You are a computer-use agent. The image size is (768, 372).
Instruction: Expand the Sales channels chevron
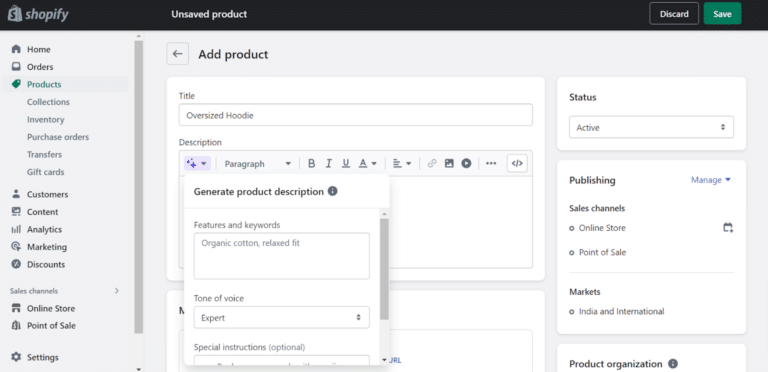pyautogui.click(x=117, y=291)
